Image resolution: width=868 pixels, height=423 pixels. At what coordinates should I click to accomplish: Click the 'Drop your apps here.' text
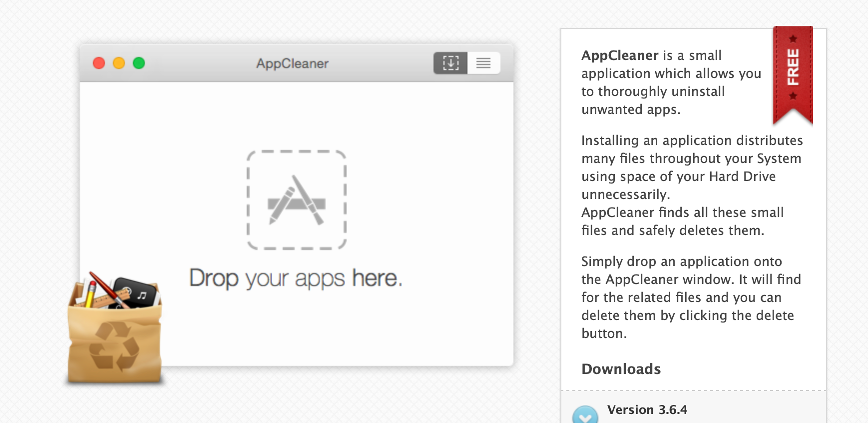pyautogui.click(x=296, y=278)
